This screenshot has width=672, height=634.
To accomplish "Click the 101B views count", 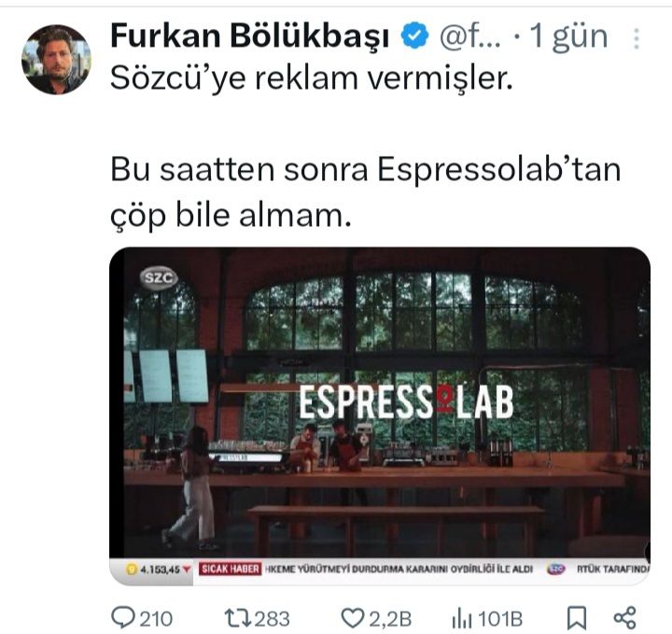I will pyautogui.click(x=500, y=619).
